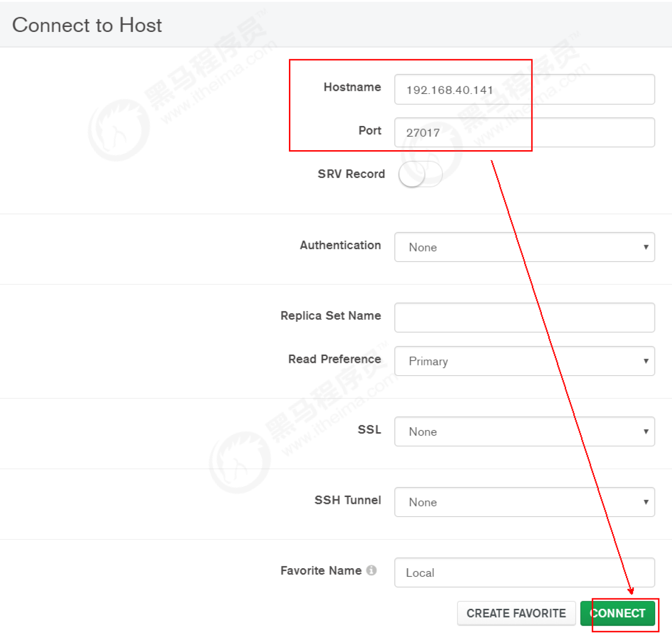
Task: Expand the Read Preference dropdown showing Primary
Action: click(x=524, y=361)
